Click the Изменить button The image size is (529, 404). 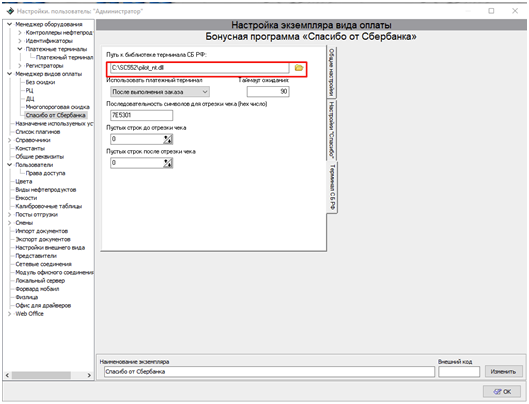(x=503, y=371)
